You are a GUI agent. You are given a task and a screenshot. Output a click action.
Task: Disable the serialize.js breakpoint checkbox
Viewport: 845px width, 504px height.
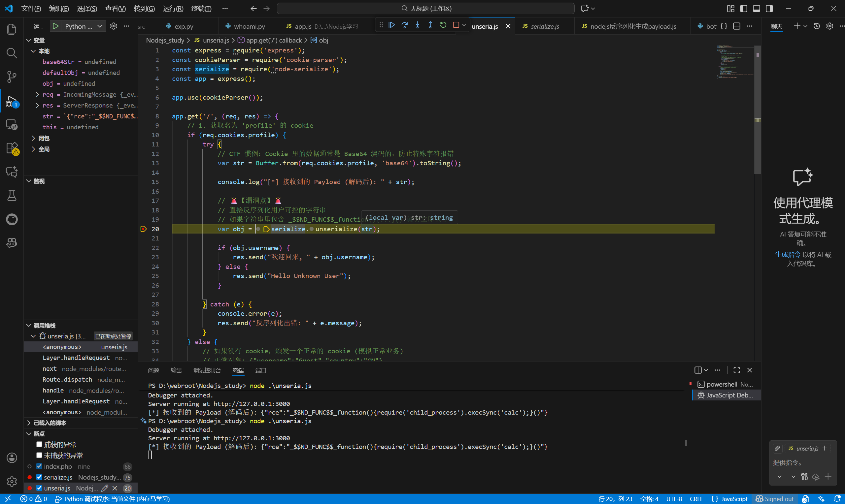point(39,477)
